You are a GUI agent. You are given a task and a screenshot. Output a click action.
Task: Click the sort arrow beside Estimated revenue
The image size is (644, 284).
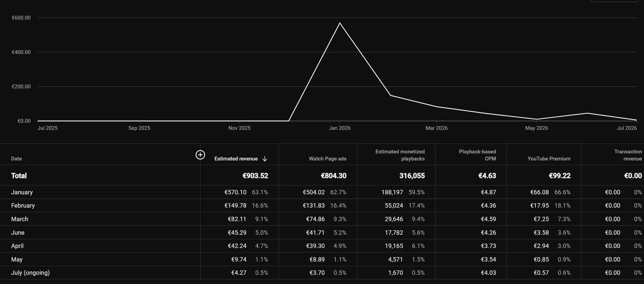click(x=265, y=159)
